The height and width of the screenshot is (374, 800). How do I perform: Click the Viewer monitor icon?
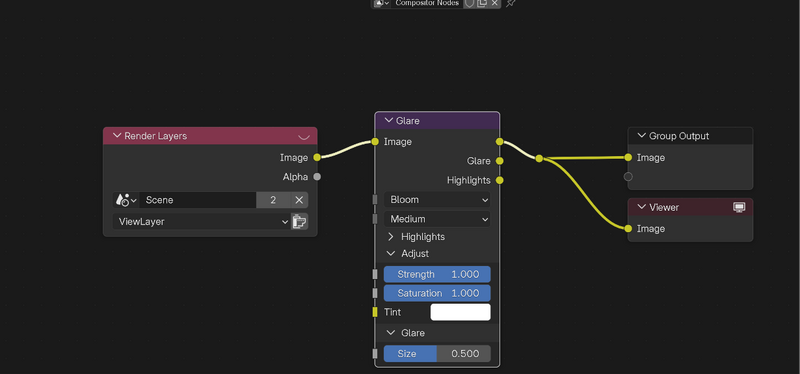click(x=739, y=207)
